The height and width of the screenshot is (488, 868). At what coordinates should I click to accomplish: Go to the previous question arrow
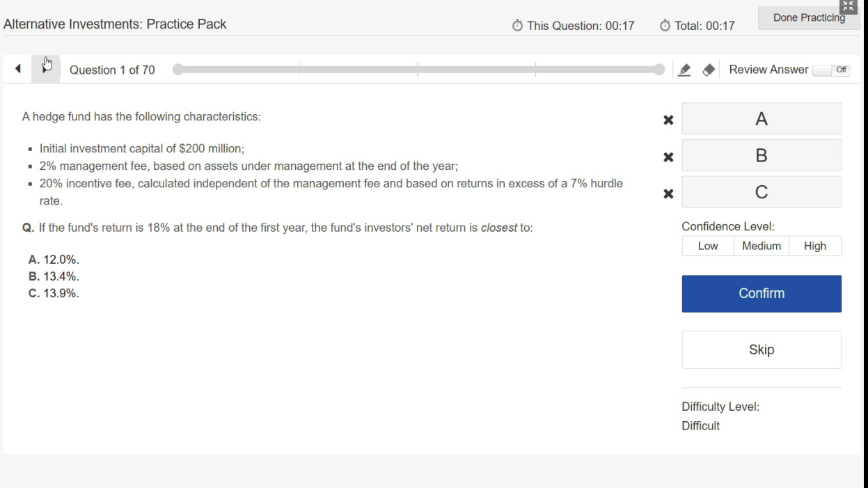pyautogui.click(x=18, y=69)
